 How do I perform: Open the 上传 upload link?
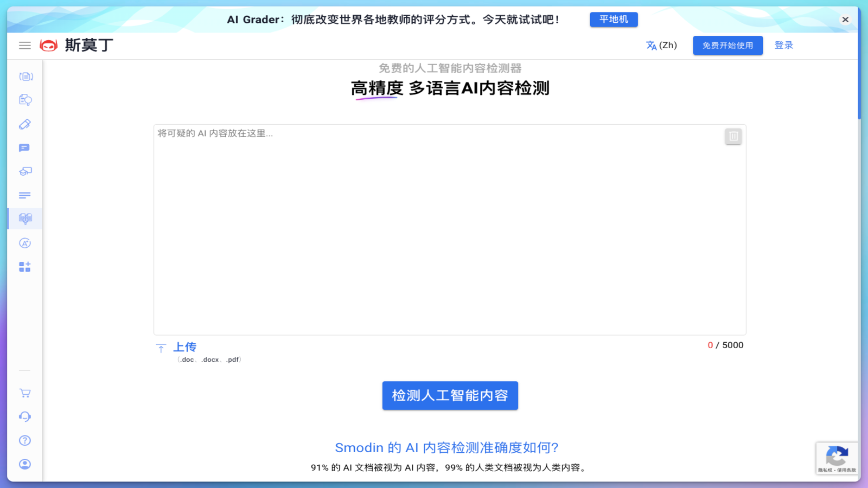point(185,347)
